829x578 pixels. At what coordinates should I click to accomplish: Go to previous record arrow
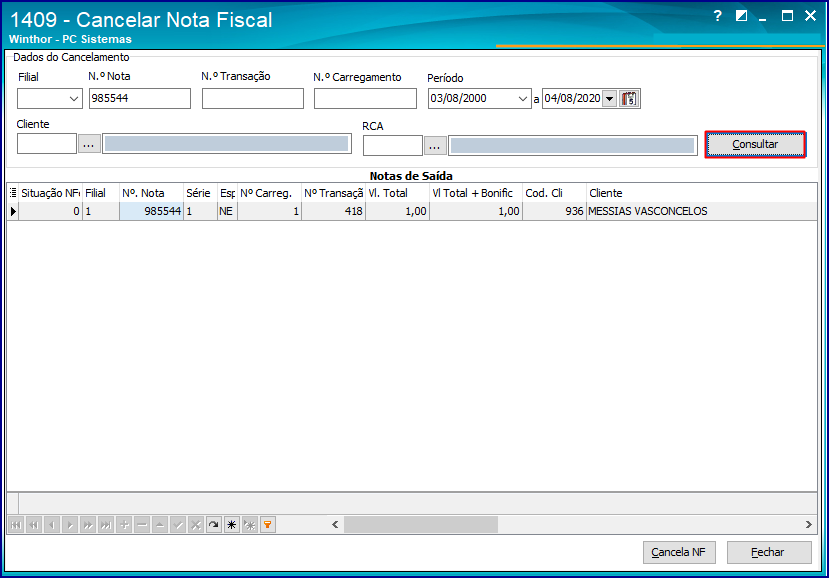[52, 525]
